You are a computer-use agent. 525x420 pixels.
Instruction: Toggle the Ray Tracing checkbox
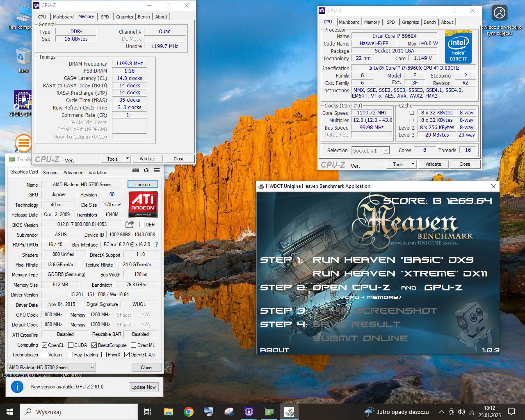coord(70,355)
